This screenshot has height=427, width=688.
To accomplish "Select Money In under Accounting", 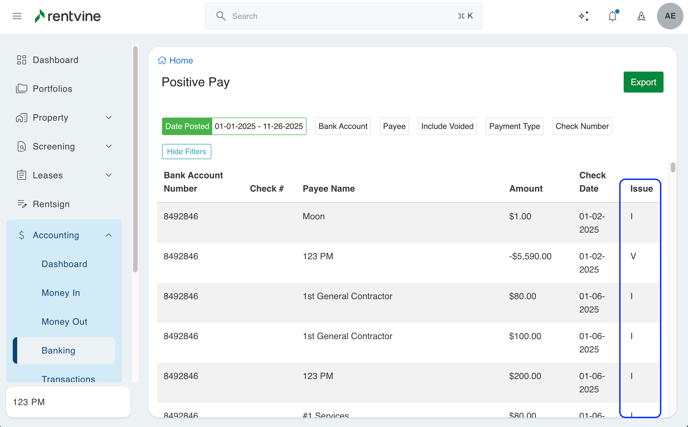I will pyautogui.click(x=61, y=293).
